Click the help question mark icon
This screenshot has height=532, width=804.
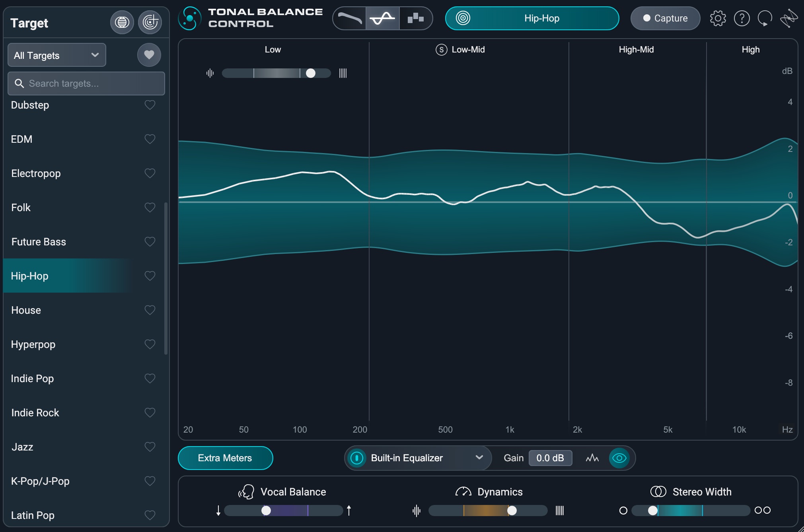[742, 18]
